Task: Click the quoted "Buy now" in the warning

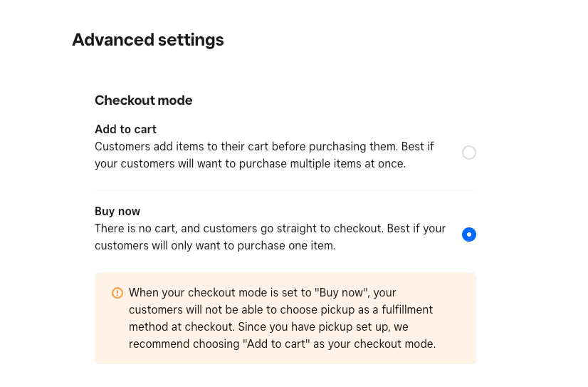Action: coord(341,292)
